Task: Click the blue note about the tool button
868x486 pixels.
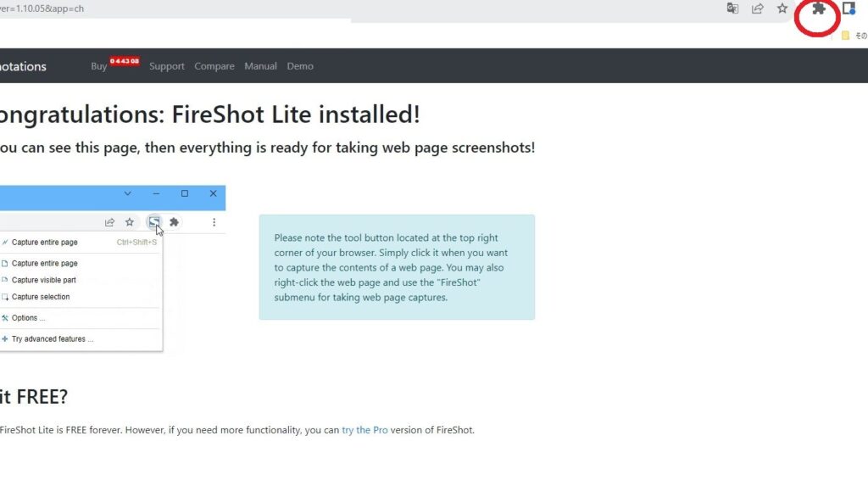Action: (397, 267)
